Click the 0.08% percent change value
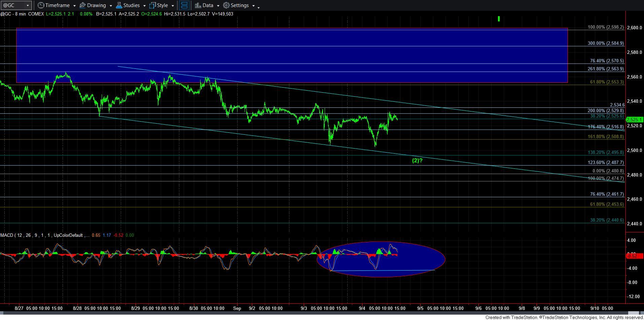This screenshot has height=320, width=644. tap(86, 14)
